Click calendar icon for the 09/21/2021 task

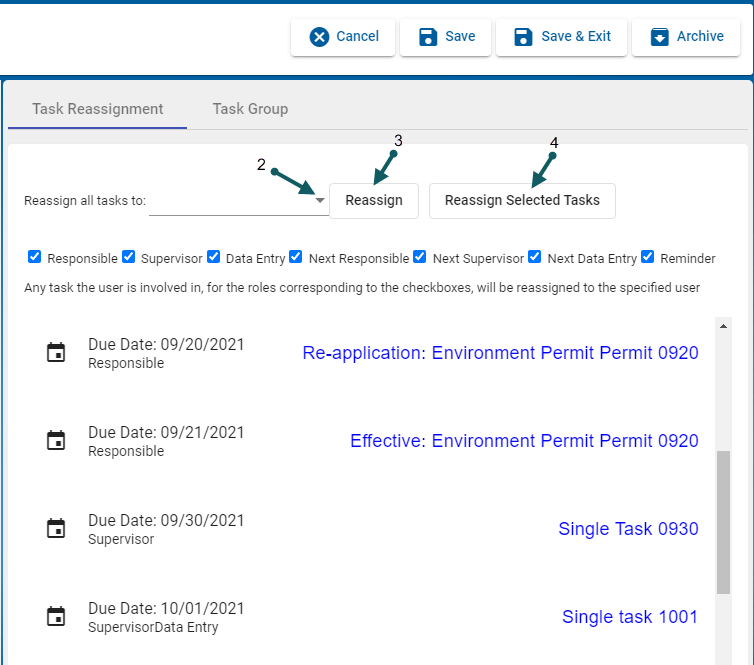click(x=57, y=441)
